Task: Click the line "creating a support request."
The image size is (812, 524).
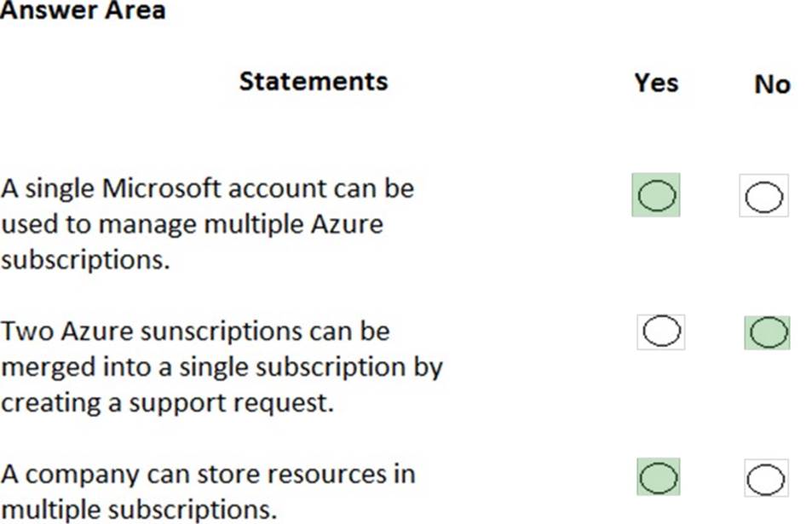Action: (x=167, y=403)
